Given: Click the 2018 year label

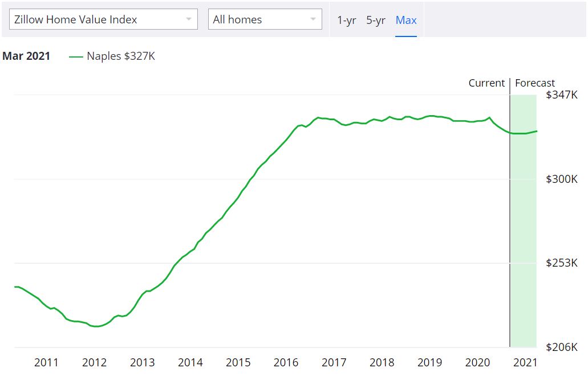Looking at the screenshot, I should [382, 362].
